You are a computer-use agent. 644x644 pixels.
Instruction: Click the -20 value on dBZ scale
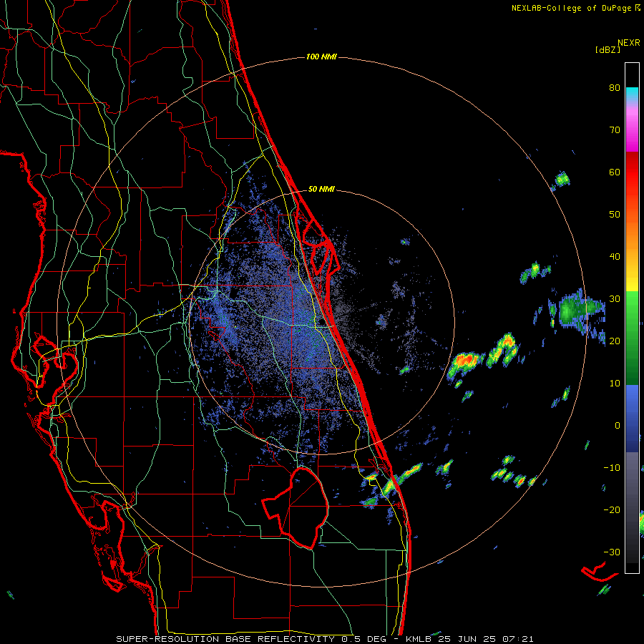(612, 510)
